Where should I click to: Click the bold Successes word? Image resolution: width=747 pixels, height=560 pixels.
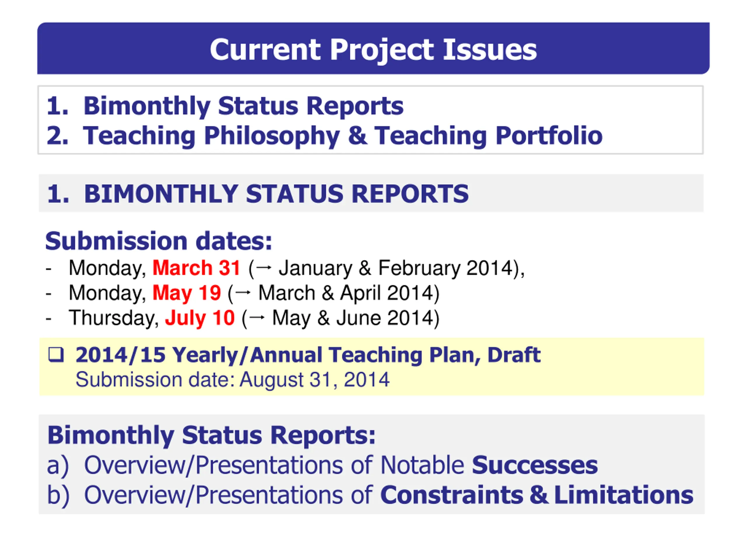click(x=535, y=465)
